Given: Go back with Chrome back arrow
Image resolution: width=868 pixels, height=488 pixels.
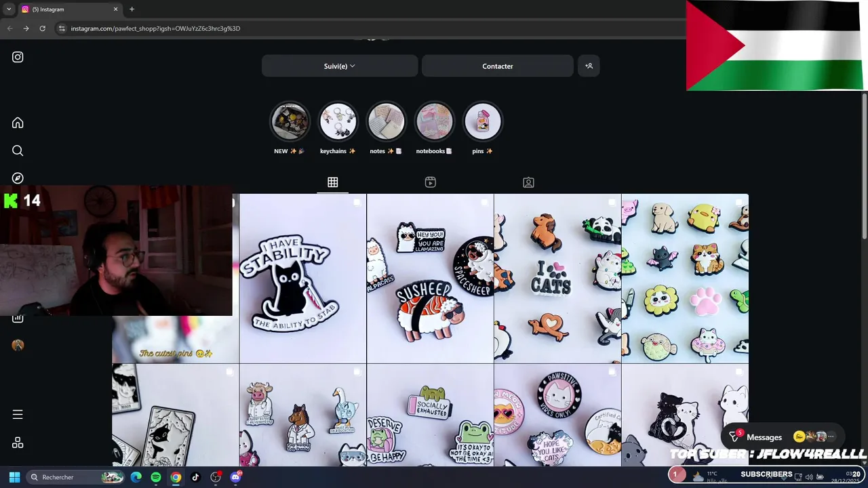Looking at the screenshot, I should 9,28.
